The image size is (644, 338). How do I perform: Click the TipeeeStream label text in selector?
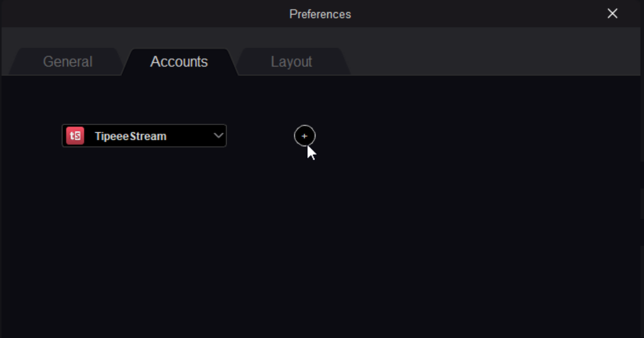pos(131,136)
